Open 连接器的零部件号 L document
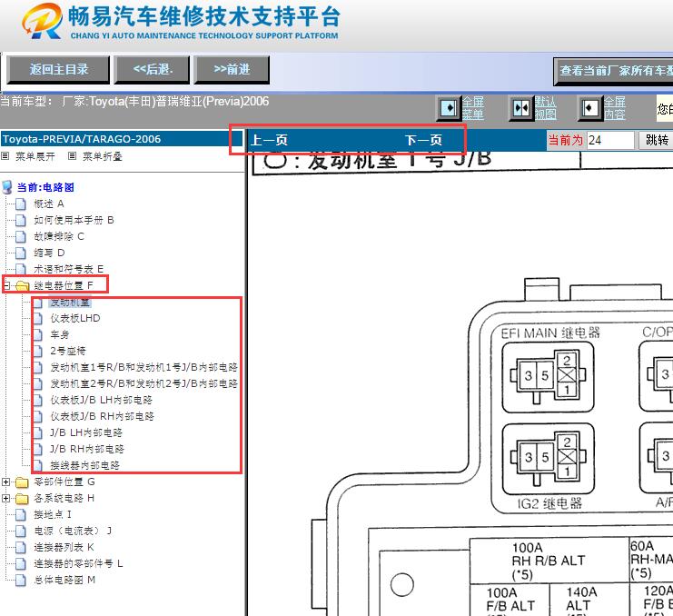673x616 pixels. [x=78, y=563]
